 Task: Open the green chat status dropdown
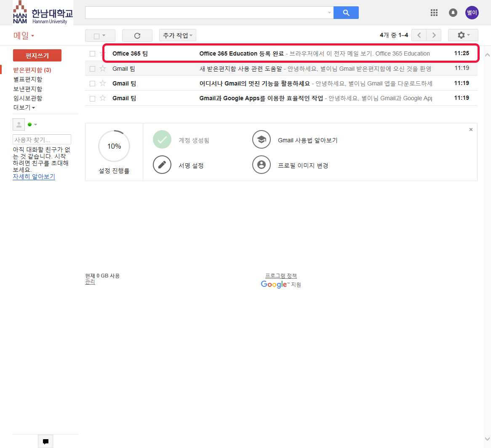32,125
